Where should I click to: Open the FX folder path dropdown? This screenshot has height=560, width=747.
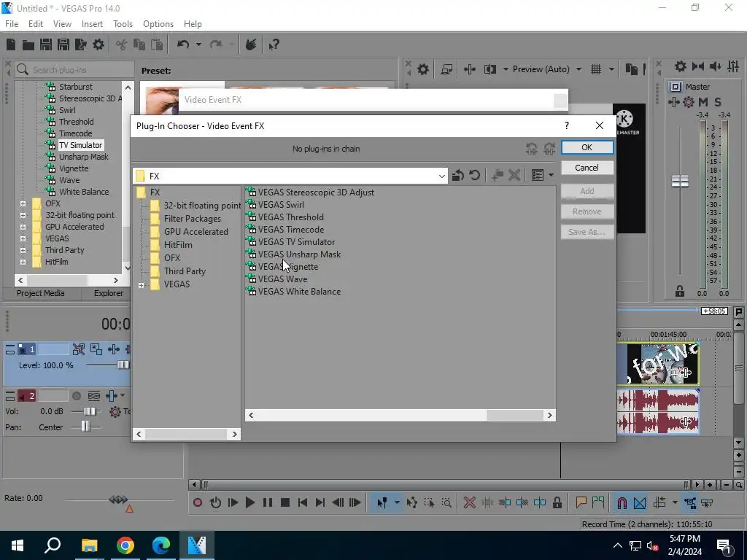pyautogui.click(x=441, y=176)
